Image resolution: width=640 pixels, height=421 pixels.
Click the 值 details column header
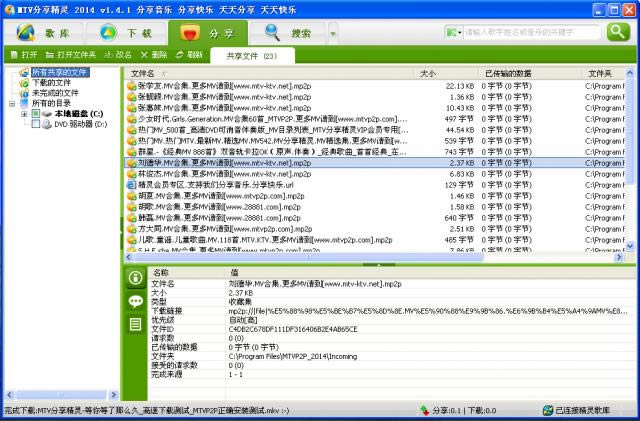[x=430, y=272]
